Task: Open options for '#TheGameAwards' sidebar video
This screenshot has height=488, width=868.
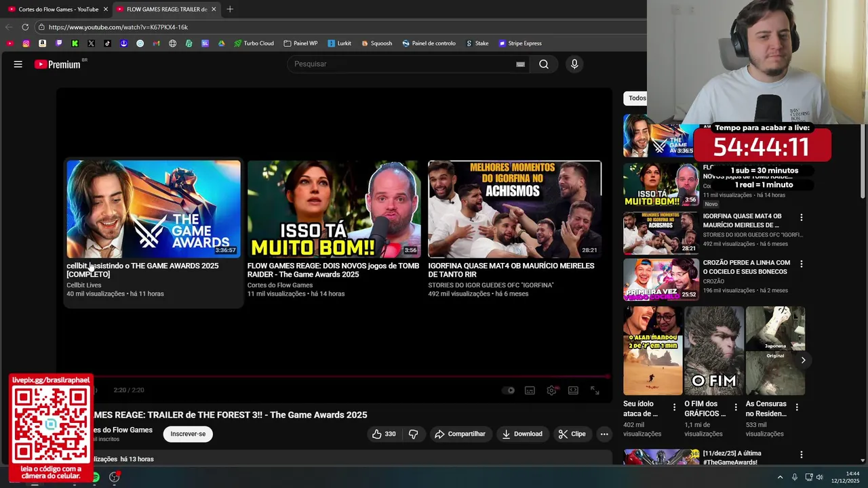Action: (x=801, y=455)
